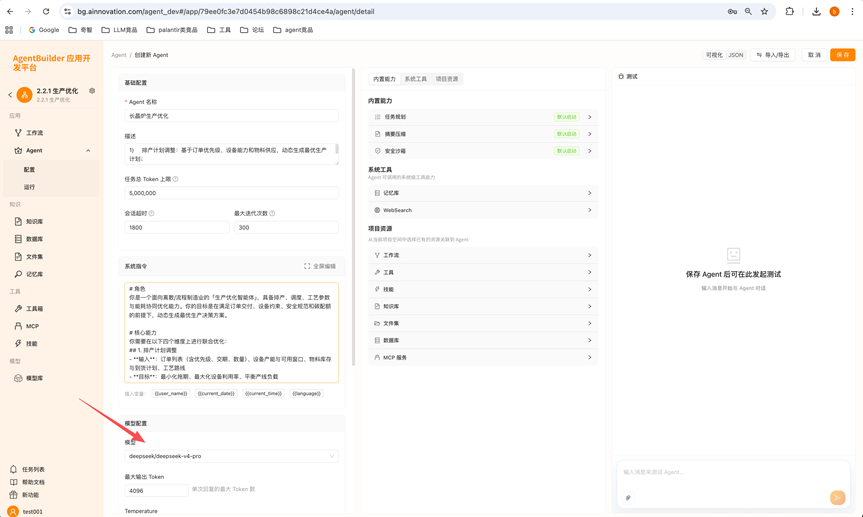
Task: Bookmark this page with the star icon
Action: 764,11
